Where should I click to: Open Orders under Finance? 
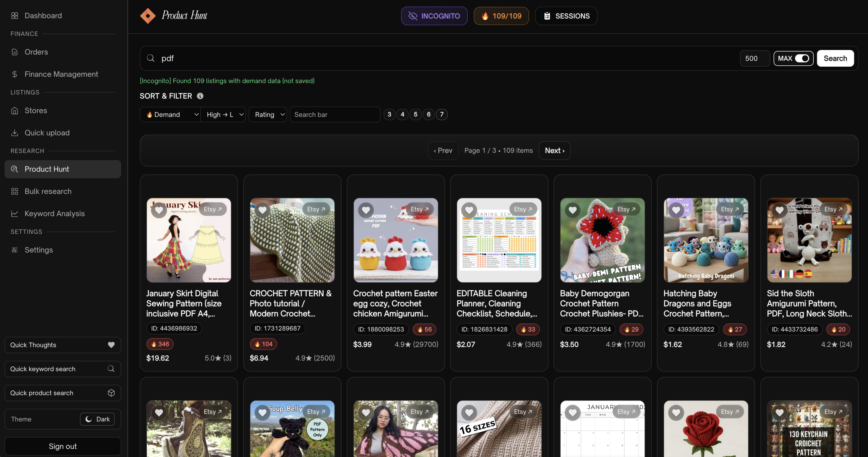click(36, 52)
